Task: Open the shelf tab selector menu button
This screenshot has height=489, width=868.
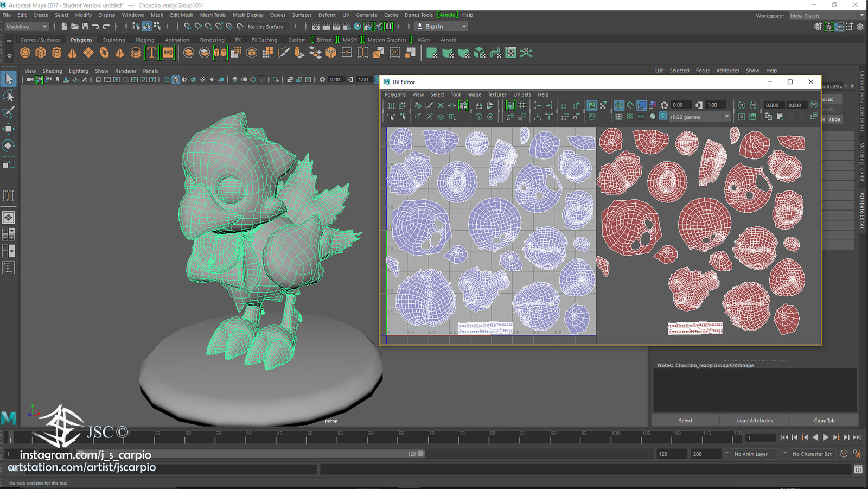Action: coord(9,40)
